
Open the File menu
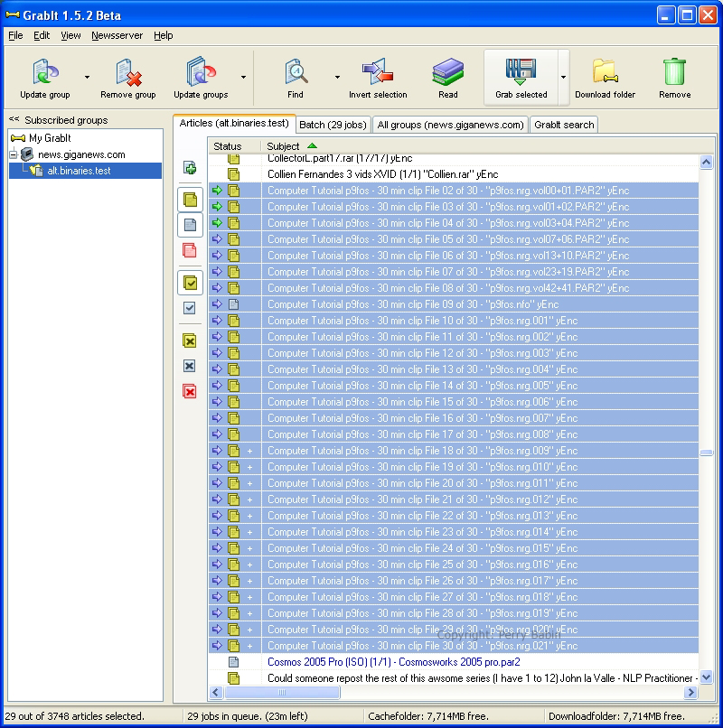coord(15,35)
